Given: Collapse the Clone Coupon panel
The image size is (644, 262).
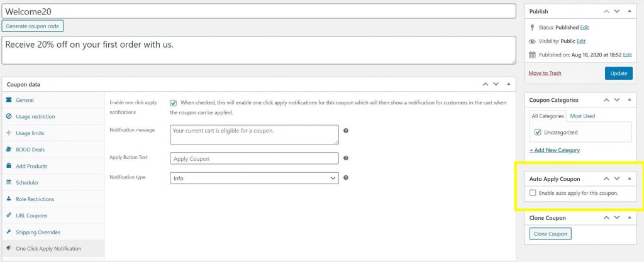Looking at the screenshot, I should (x=630, y=218).
